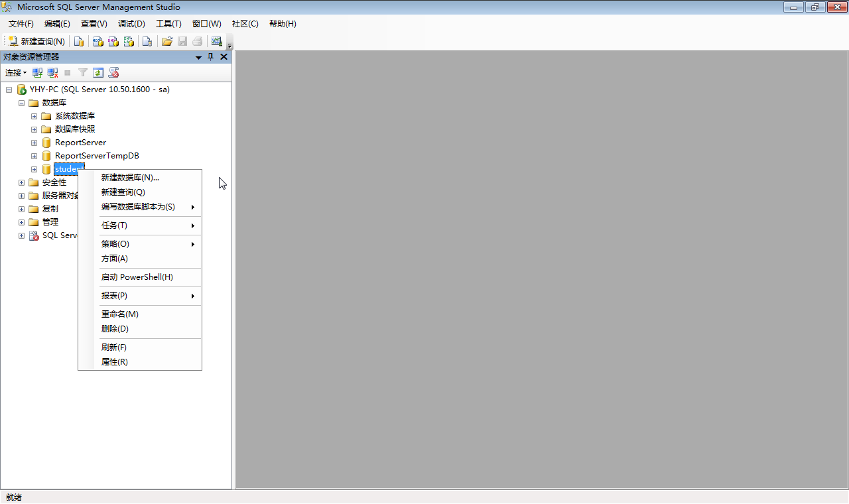
Task: Select the 系统数据库 folder
Action: pyautogui.click(x=75, y=116)
